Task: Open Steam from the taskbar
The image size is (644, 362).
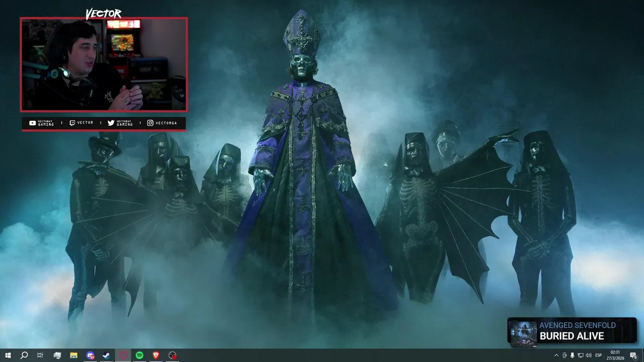Action: [107, 355]
